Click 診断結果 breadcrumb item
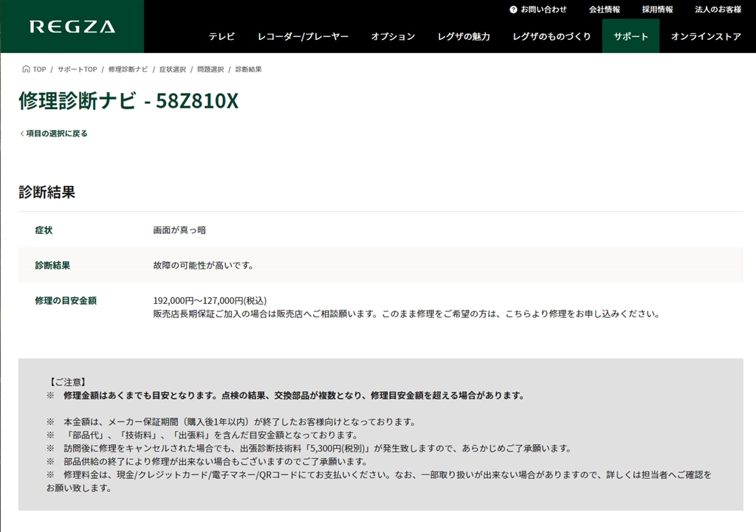Image resolution: width=756 pixels, height=532 pixels. click(248, 69)
